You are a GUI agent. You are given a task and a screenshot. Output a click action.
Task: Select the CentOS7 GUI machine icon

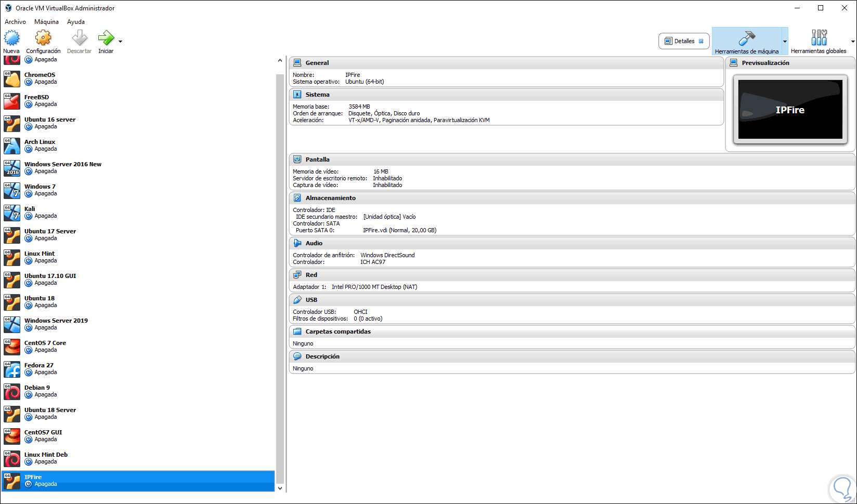[12, 436]
